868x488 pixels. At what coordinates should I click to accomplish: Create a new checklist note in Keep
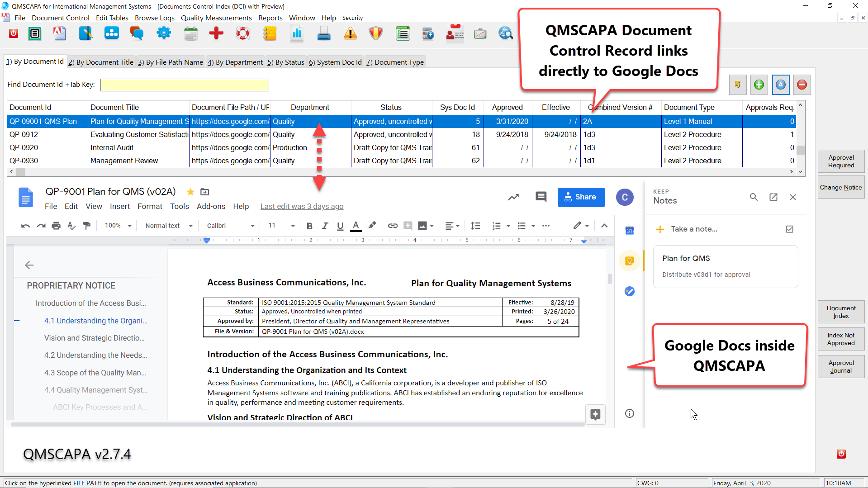tap(789, 229)
